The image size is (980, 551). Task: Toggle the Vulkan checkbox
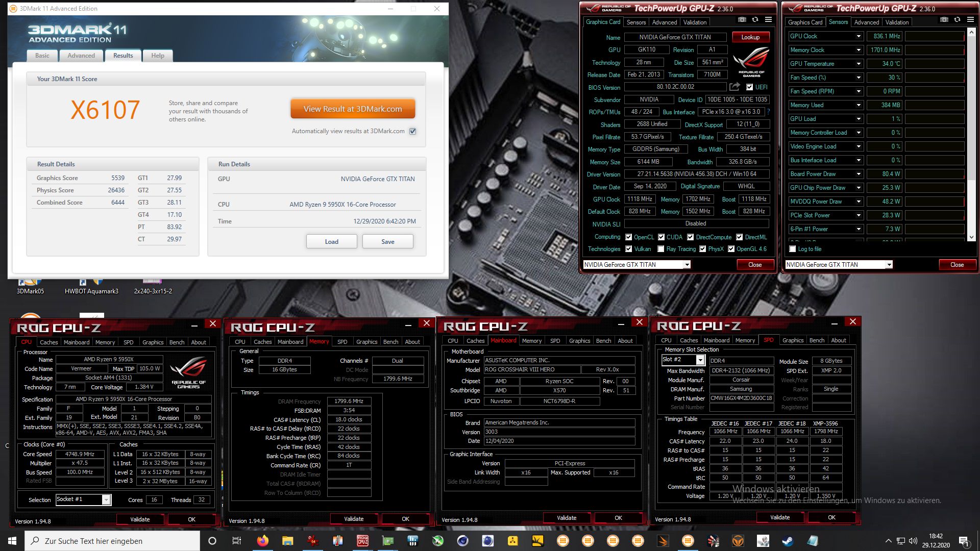pos(628,249)
